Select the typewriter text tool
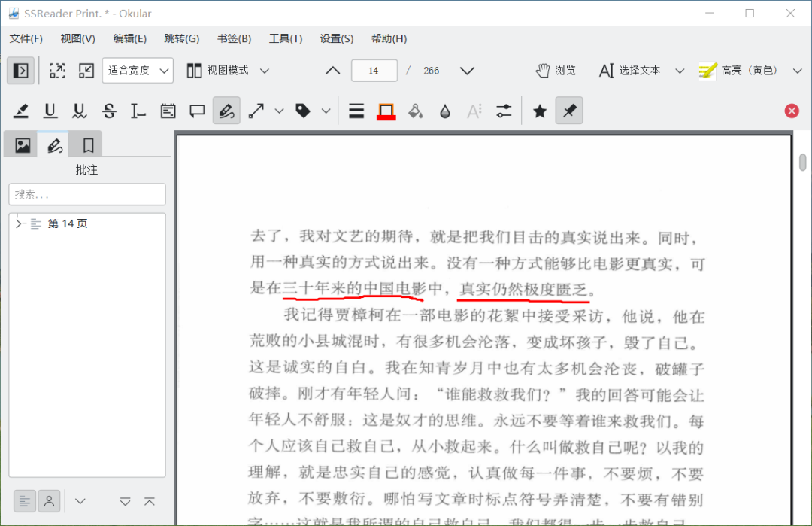Viewport: 812px width, 526px height. click(138, 111)
